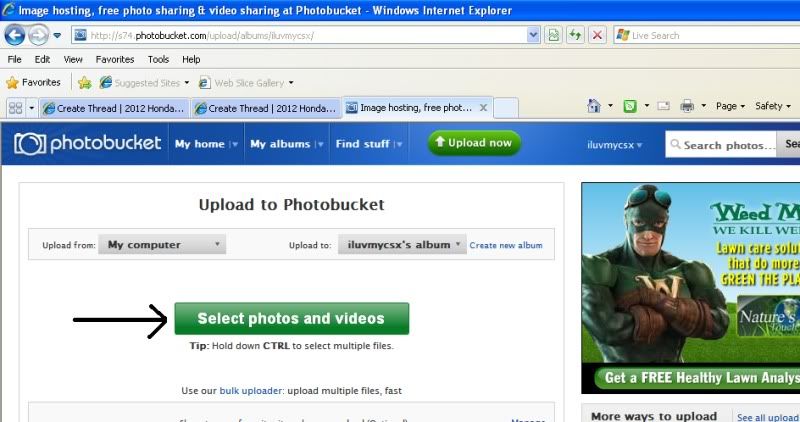
Task: Open the tab list dropdown arrow
Action: coord(32,108)
